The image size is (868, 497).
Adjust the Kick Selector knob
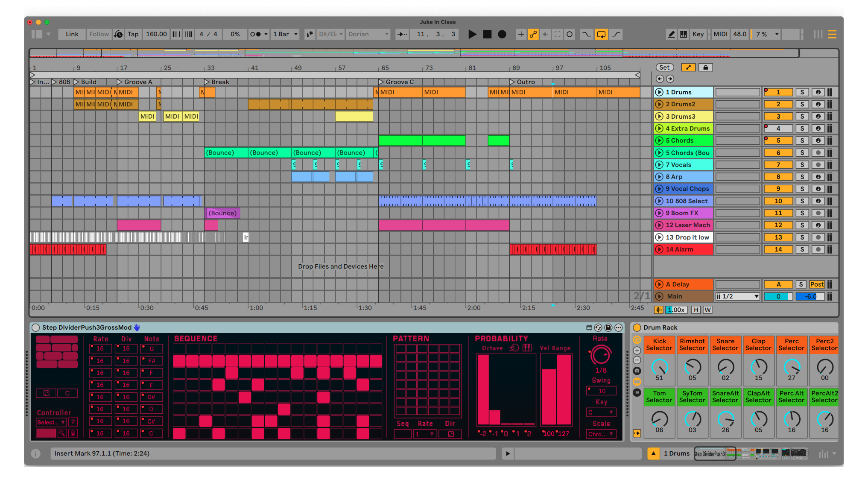[x=659, y=367]
